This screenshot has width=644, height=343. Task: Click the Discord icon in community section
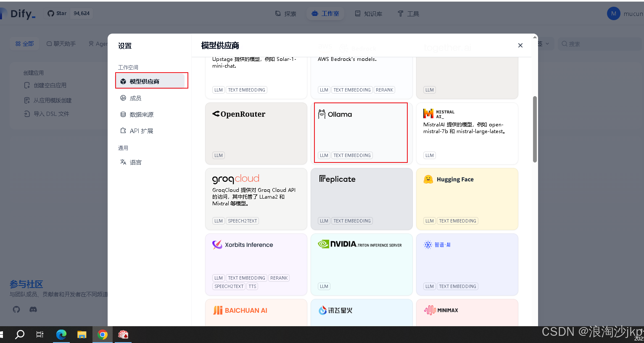(x=33, y=309)
